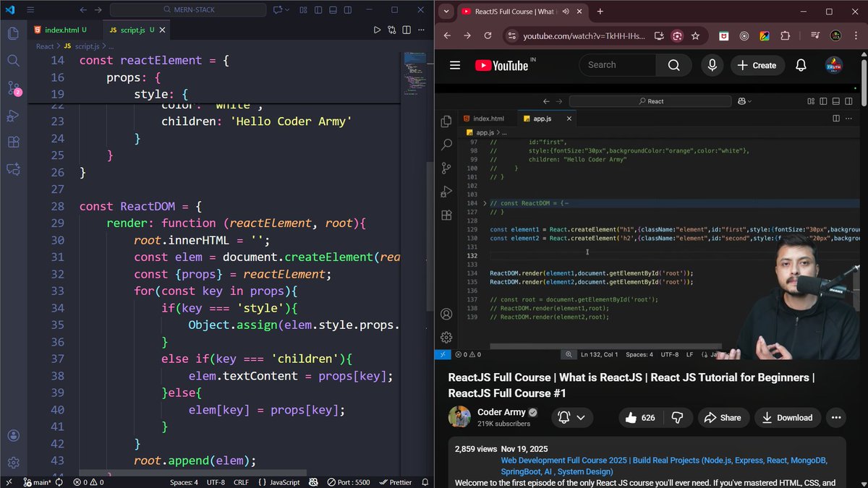The image size is (868, 488).
Task: Open the errors and warnings indicator in status bar
Action: [x=90, y=482]
